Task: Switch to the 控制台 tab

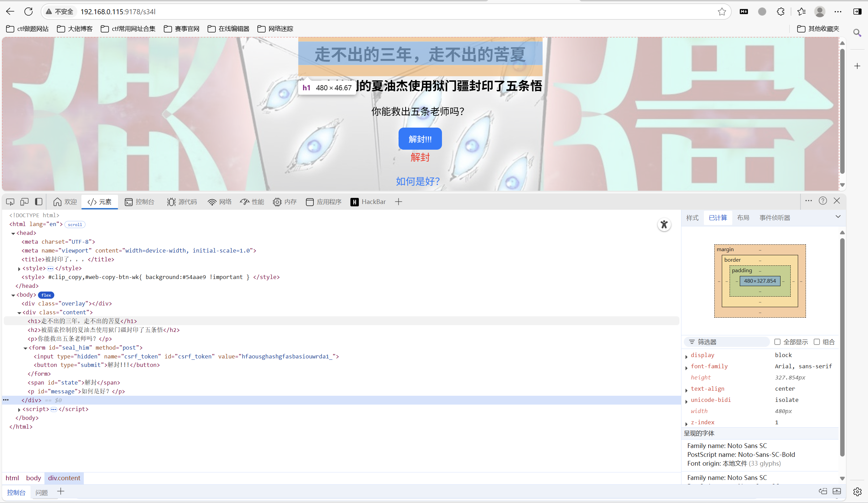Action: click(x=139, y=202)
